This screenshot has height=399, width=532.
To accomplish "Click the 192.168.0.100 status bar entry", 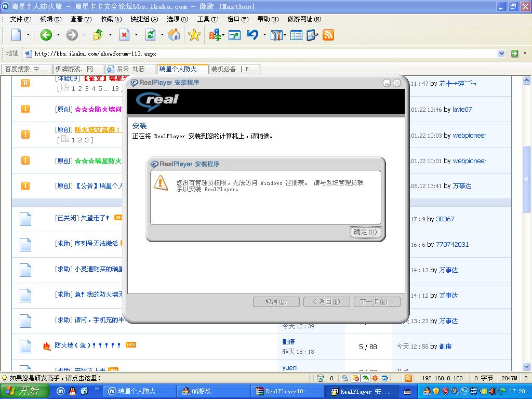I will point(442,378).
